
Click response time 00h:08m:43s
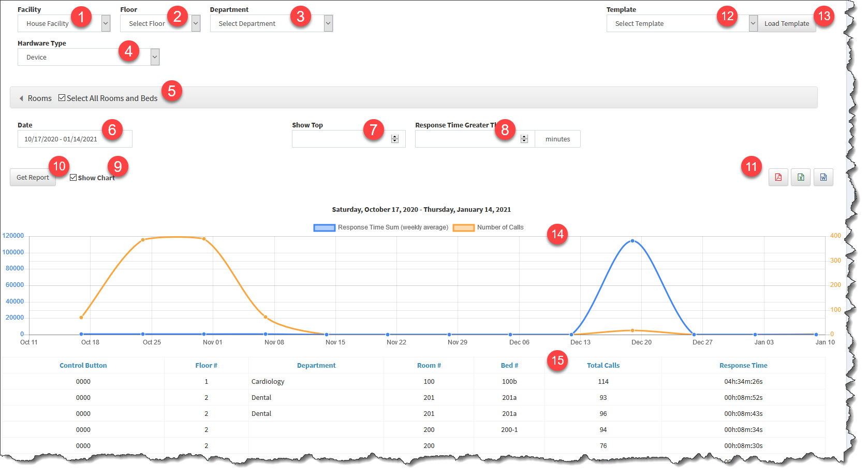pos(743,413)
